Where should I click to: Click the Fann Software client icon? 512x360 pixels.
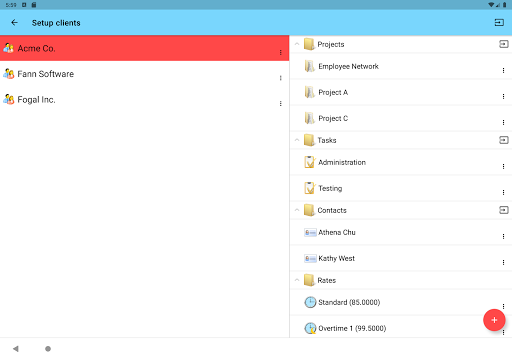[x=9, y=74]
